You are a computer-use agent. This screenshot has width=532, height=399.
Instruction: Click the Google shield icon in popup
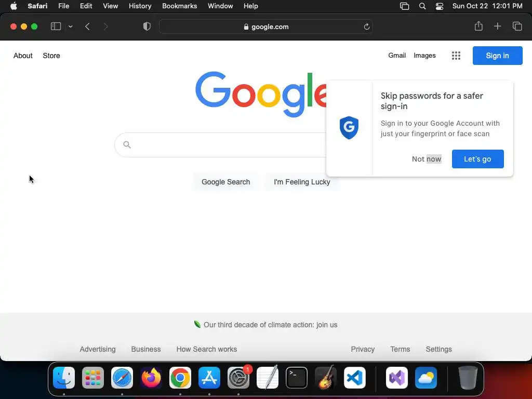tap(349, 128)
